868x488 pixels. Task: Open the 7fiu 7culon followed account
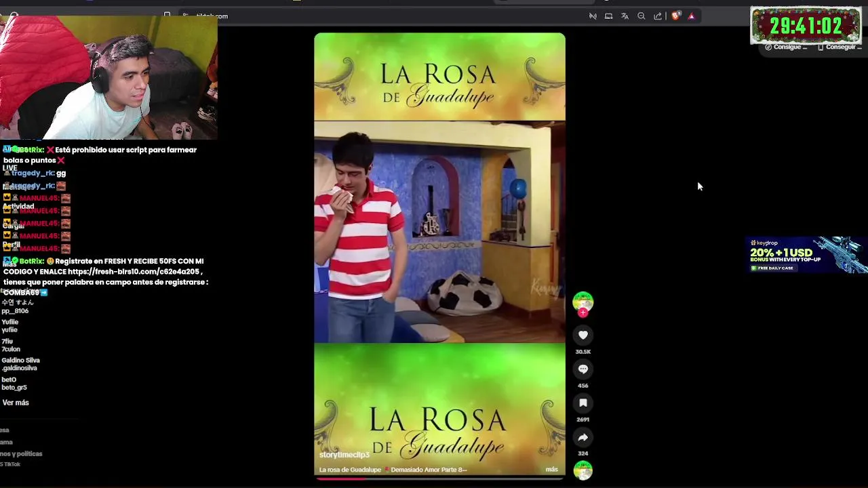pos(11,346)
